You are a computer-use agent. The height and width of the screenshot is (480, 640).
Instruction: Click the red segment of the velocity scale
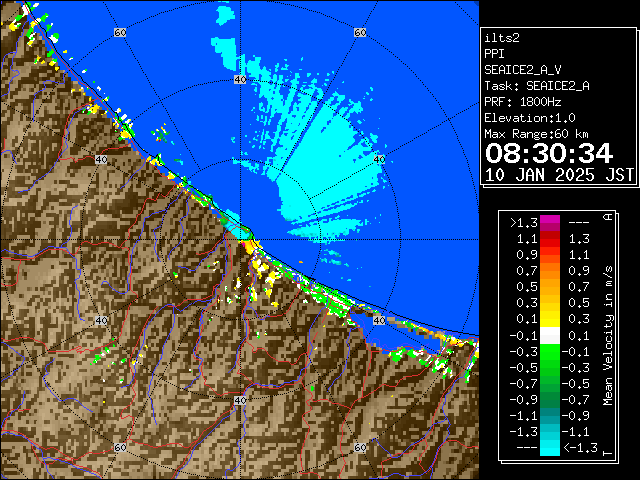550,243
